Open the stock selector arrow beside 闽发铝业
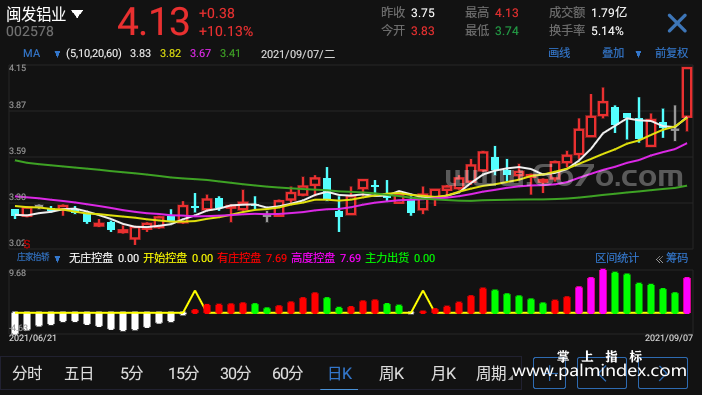The image size is (702, 395). (x=77, y=14)
